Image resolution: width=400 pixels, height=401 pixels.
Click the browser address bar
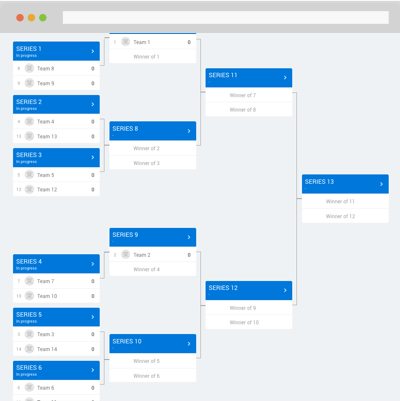(226, 17)
